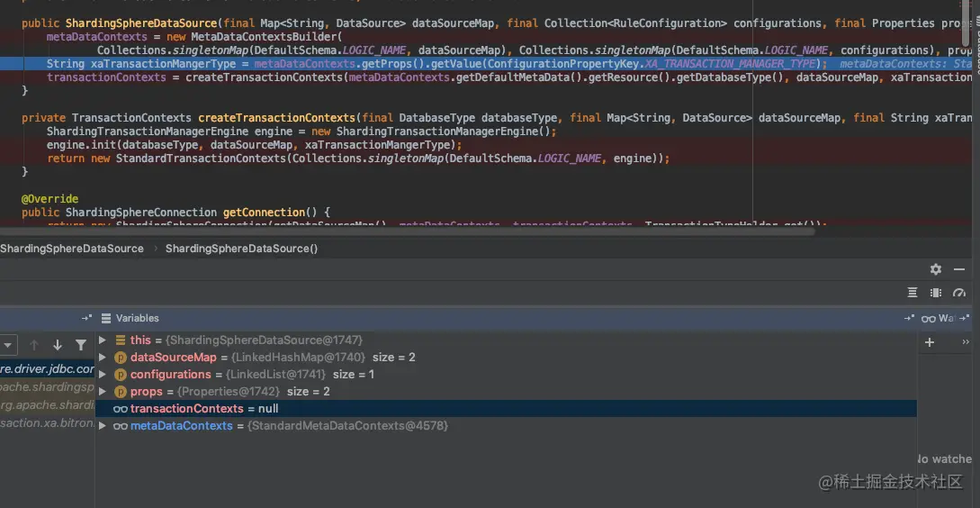Select ShardingSphereDataSource class breadcrumb

coord(72,249)
